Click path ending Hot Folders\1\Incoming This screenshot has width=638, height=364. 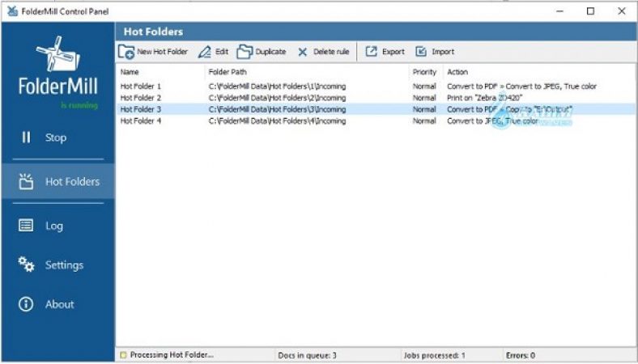pyautogui.click(x=277, y=87)
